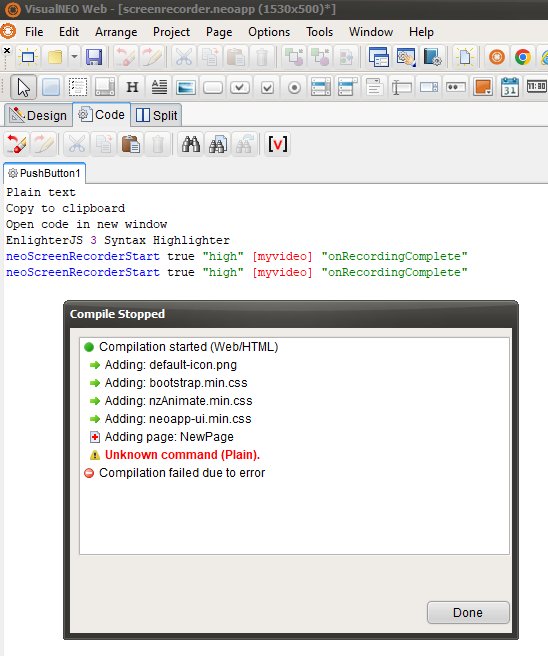The image size is (548, 656).
Task: Open the project properties window icon
Action: [379, 57]
